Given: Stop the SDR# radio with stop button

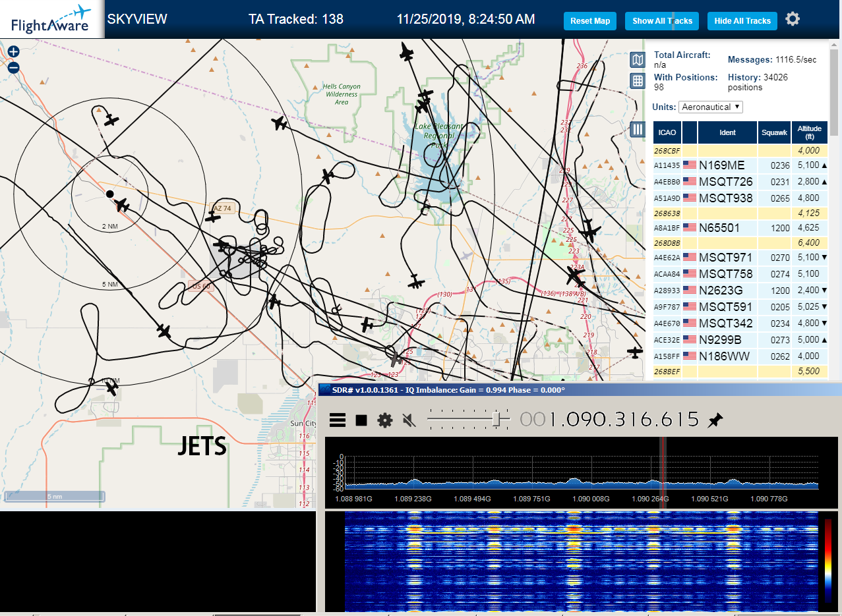Looking at the screenshot, I should point(361,420).
